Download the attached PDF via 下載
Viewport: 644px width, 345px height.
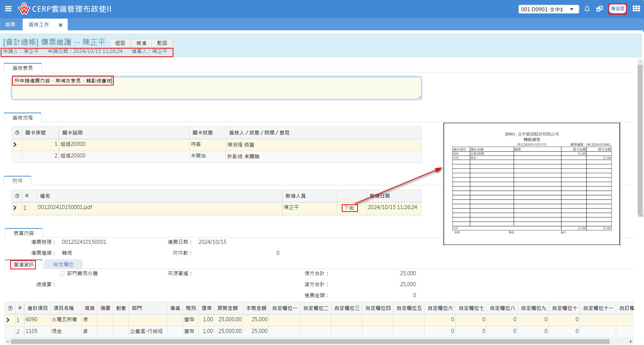pos(349,208)
